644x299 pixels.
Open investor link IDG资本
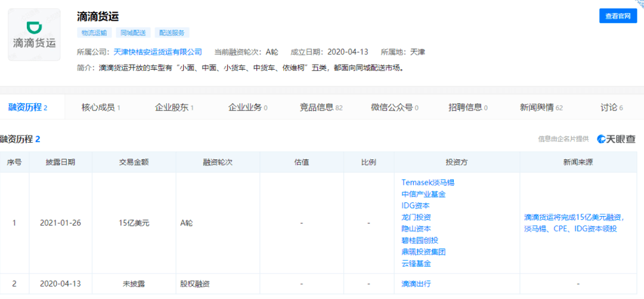pyautogui.click(x=415, y=205)
